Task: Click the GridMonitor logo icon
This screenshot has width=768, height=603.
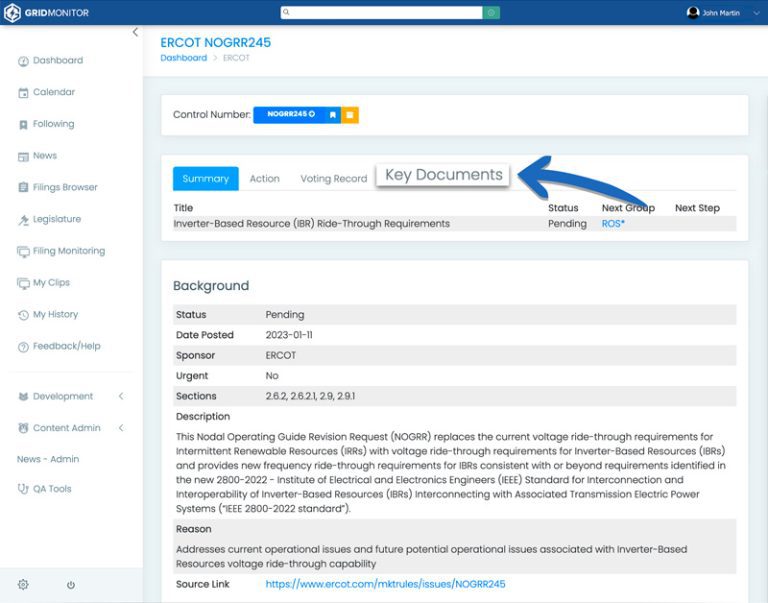Action: (x=12, y=13)
